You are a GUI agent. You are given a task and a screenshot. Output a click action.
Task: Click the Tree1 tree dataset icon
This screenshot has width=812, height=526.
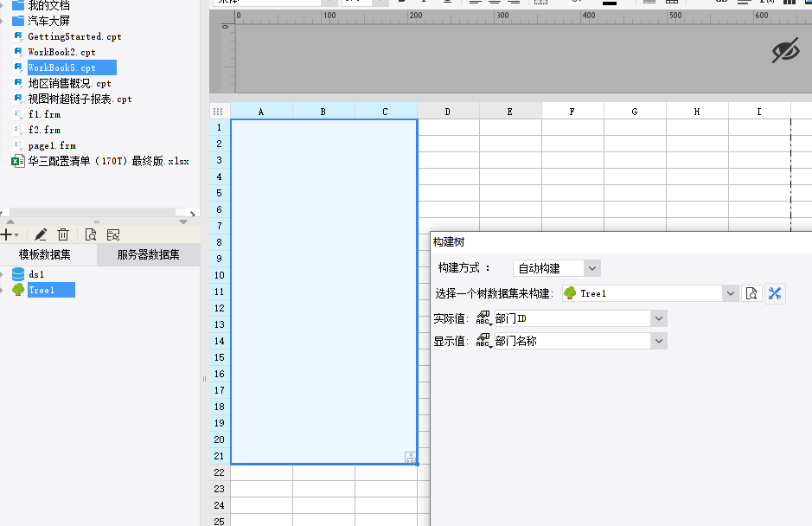point(18,290)
